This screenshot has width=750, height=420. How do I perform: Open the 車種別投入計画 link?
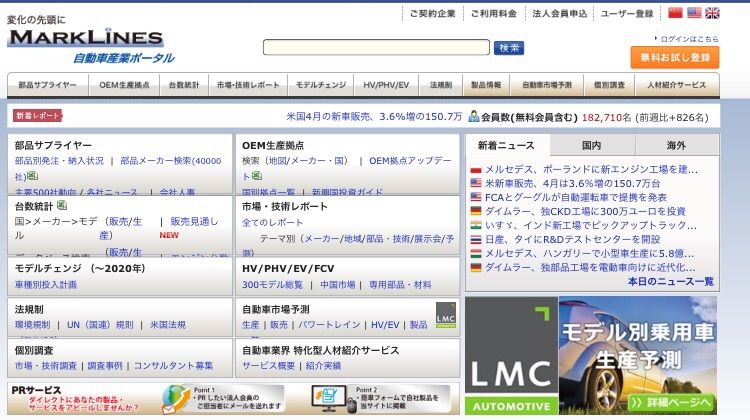[x=45, y=285]
